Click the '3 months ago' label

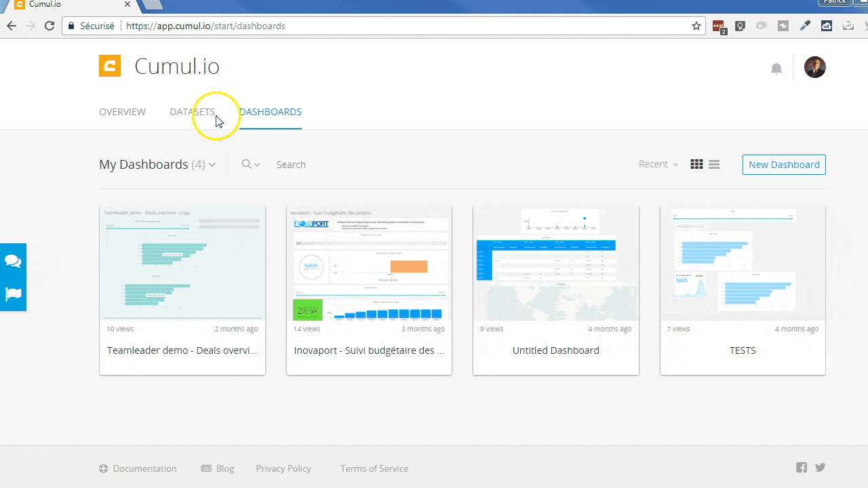pyautogui.click(x=423, y=329)
